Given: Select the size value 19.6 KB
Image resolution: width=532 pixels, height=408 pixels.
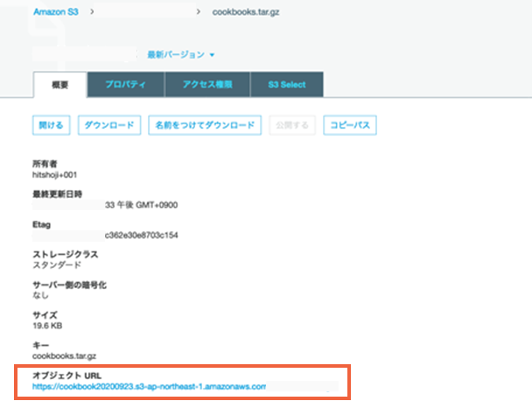Looking at the screenshot, I should point(47,326).
